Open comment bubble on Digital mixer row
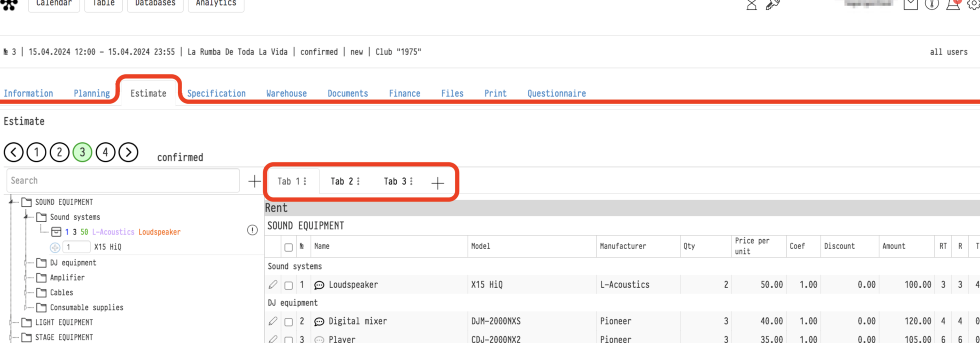The height and width of the screenshot is (343, 980). 319,321
